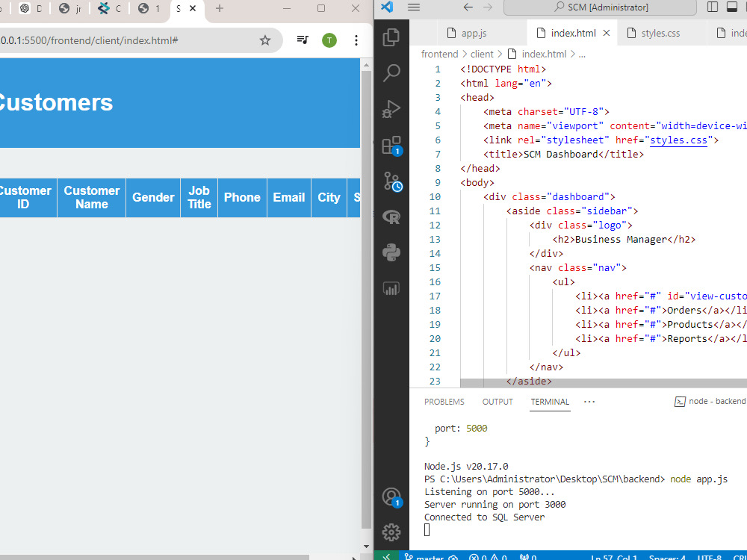This screenshot has height=560, width=747.
Task: Switch to the PROBLEMS panel tab
Action: (444, 402)
